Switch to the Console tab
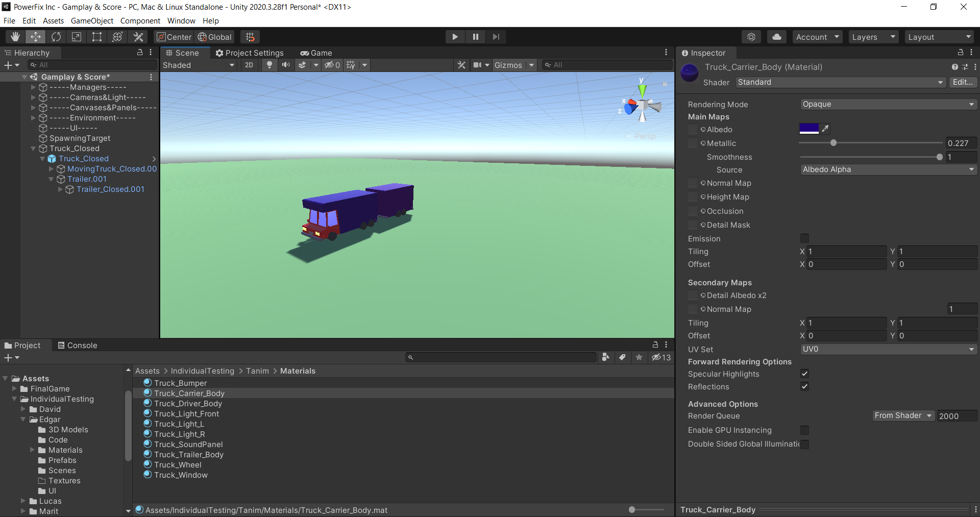Screen dimensions: 980x517 pos(78,345)
